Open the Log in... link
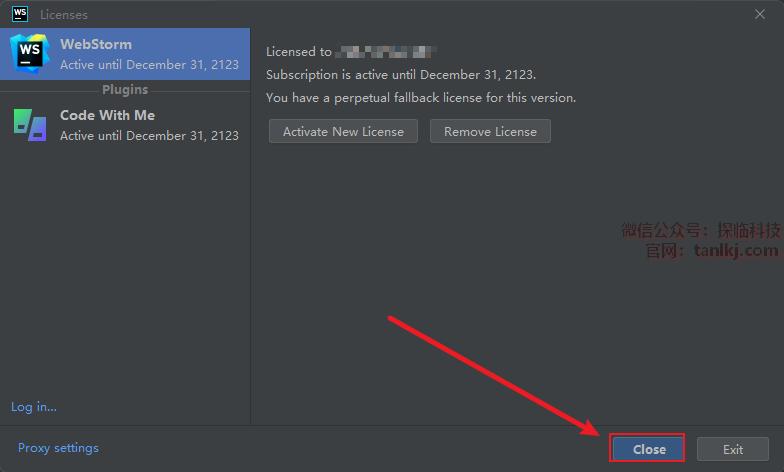This screenshot has height=472, width=784. (34, 407)
